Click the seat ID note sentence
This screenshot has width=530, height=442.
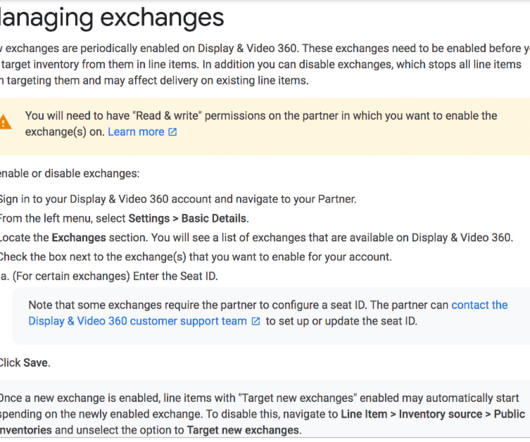pyautogui.click(x=268, y=313)
